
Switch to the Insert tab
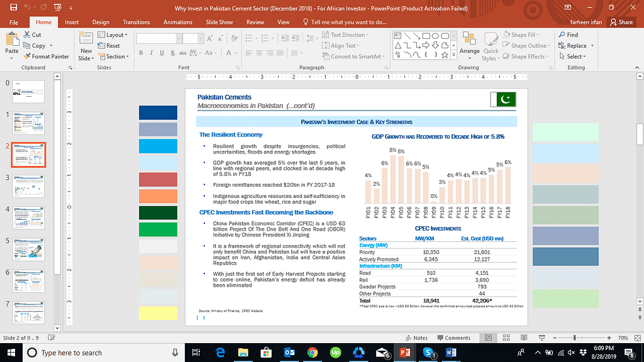(x=72, y=22)
